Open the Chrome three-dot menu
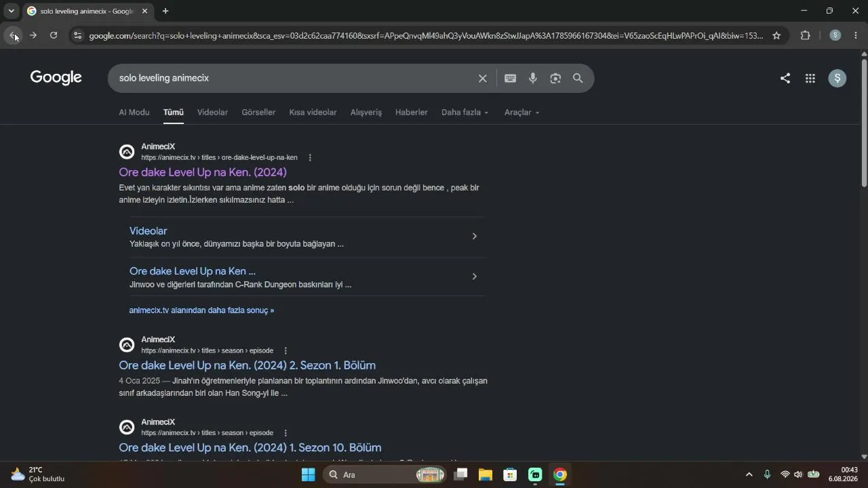The image size is (868, 488). click(x=856, y=36)
